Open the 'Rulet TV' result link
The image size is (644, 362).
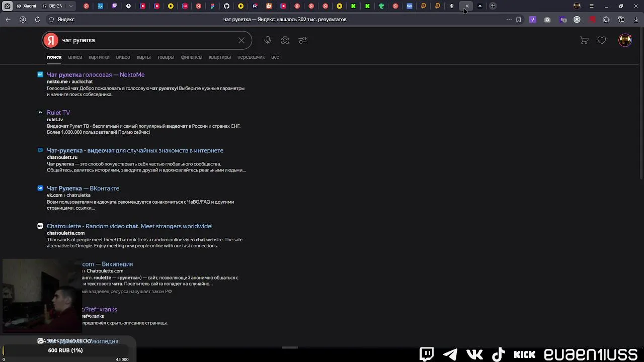[58, 113]
